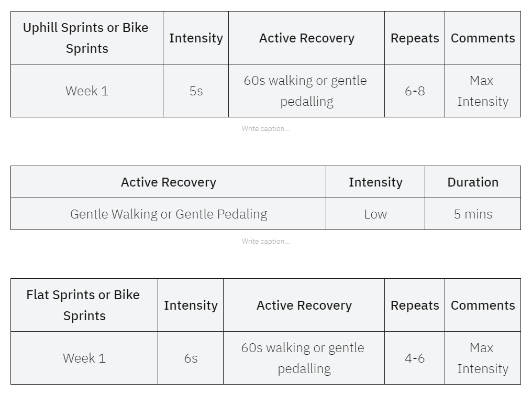Click the "6s" intensity cell
The image size is (532, 393).
coord(191,358)
